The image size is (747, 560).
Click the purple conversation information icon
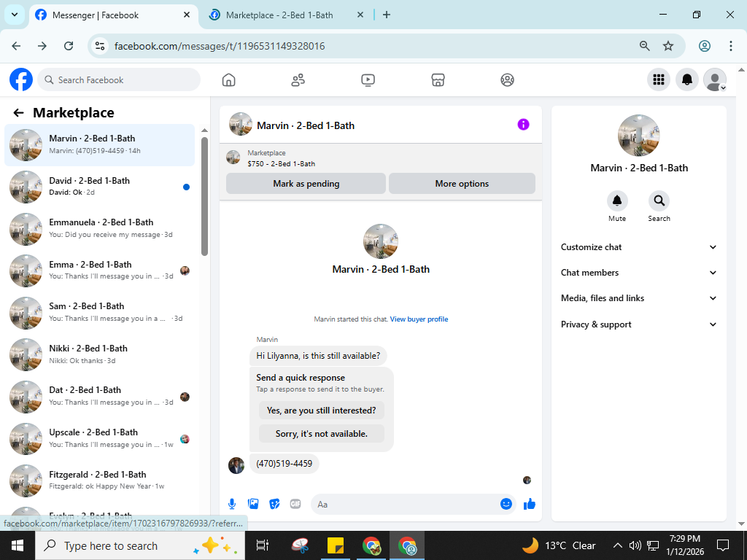tap(523, 125)
